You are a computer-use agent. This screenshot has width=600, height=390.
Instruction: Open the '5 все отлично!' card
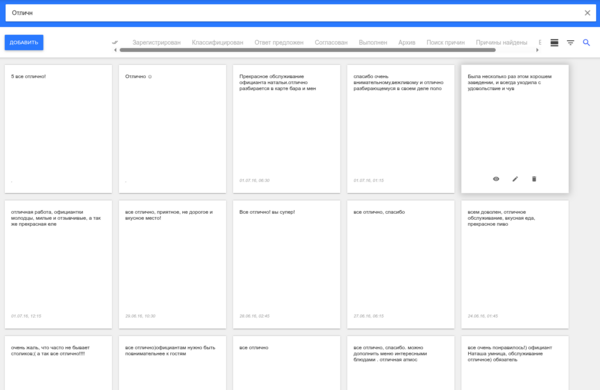coord(58,129)
